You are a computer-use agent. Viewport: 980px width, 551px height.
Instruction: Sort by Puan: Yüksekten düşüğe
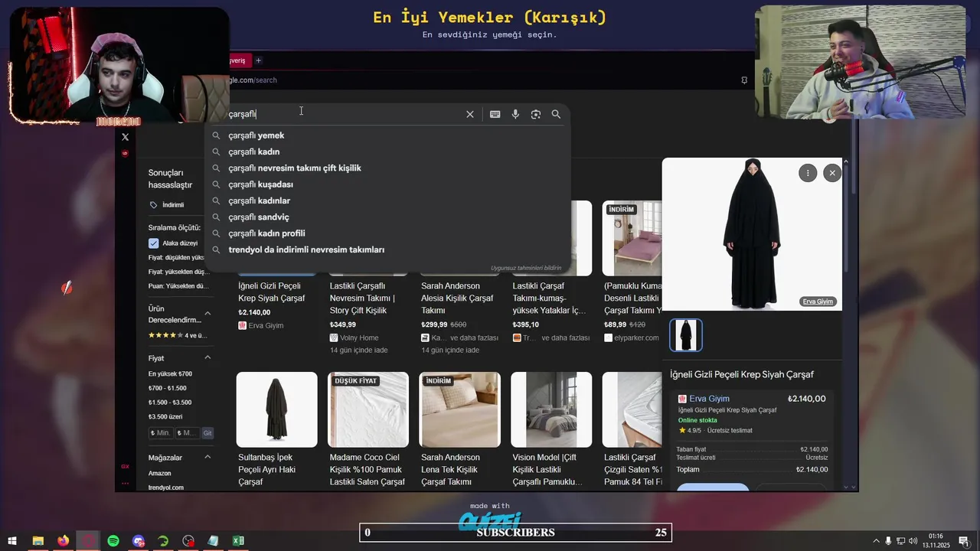(x=178, y=286)
